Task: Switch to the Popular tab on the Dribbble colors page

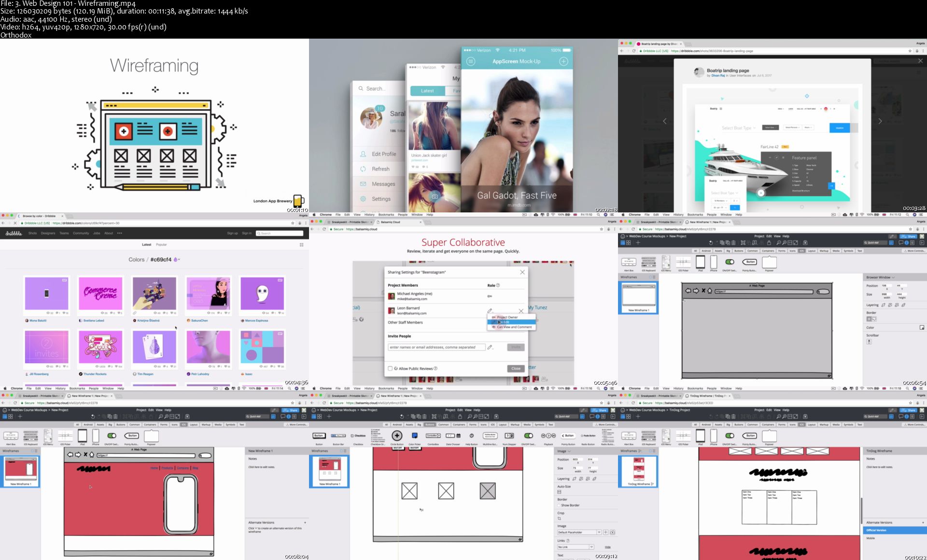Action: [161, 245]
